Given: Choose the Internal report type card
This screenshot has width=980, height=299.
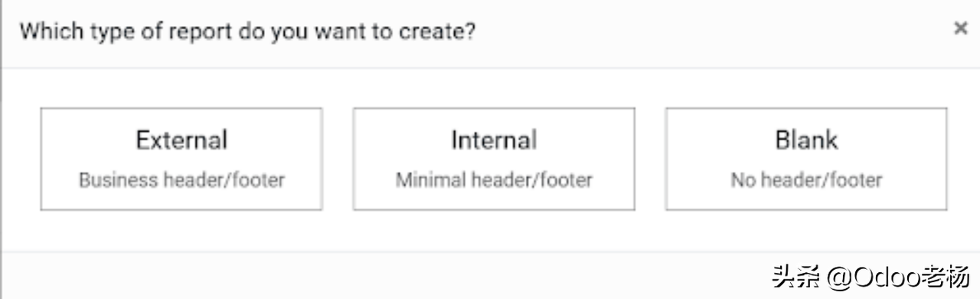Looking at the screenshot, I should pos(494,159).
